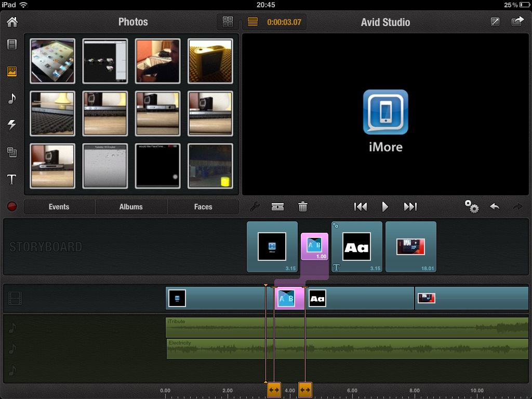
Task: Select the Events tab
Action: (x=59, y=207)
